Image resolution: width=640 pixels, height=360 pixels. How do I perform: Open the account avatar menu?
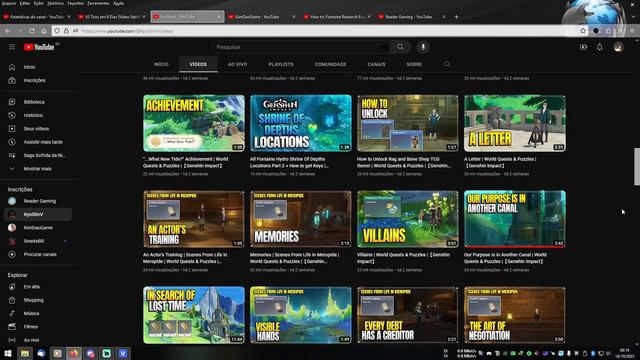pyautogui.click(x=618, y=47)
